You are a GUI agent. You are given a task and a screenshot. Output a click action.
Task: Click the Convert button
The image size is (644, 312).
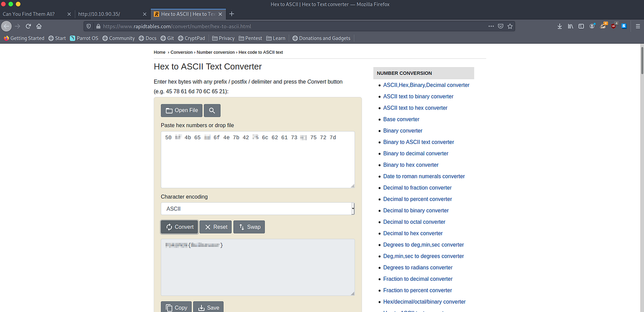179,227
